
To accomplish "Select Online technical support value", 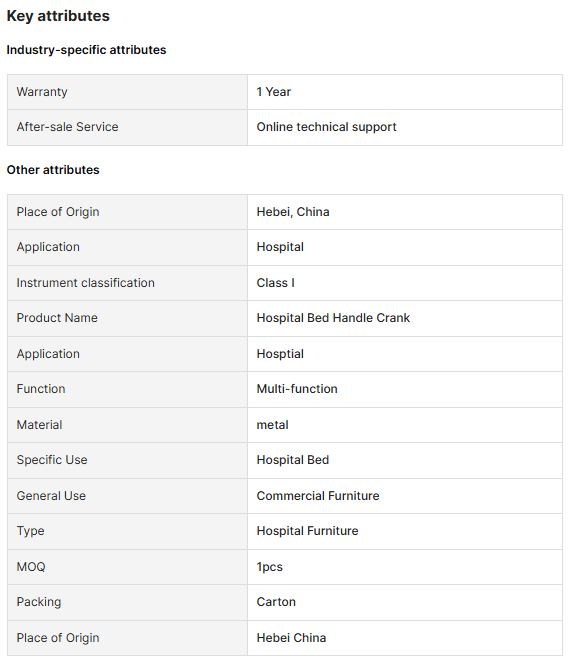I will (x=326, y=127).
